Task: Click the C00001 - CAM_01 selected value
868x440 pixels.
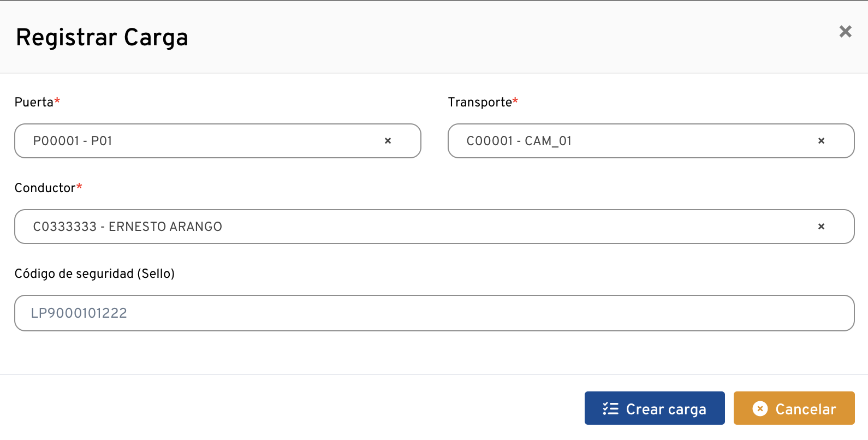Action: click(x=519, y=141)
